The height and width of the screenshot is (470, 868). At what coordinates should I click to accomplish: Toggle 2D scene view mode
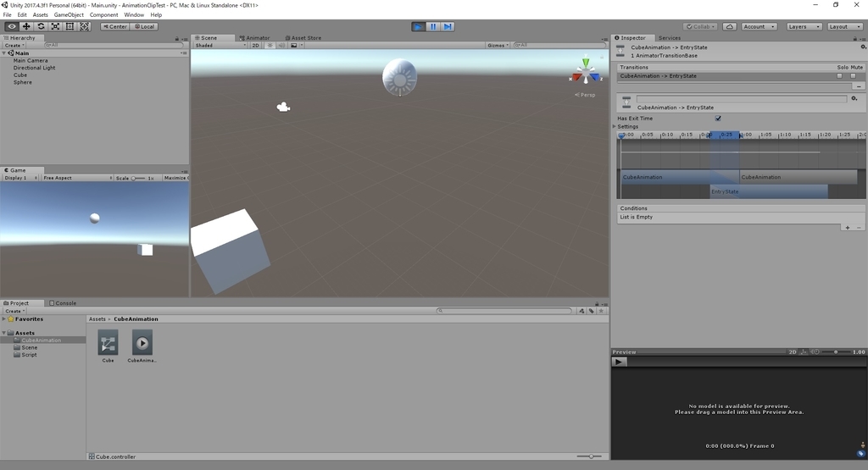(x=255, y=46)
